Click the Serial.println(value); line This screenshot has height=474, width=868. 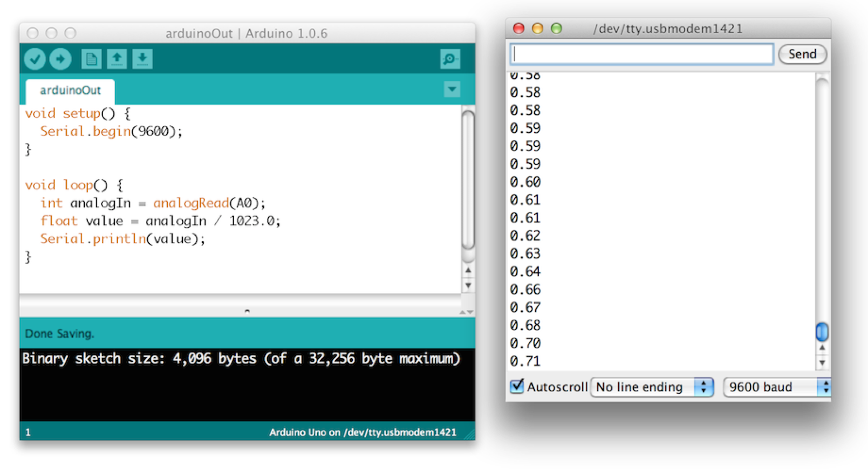123,239
